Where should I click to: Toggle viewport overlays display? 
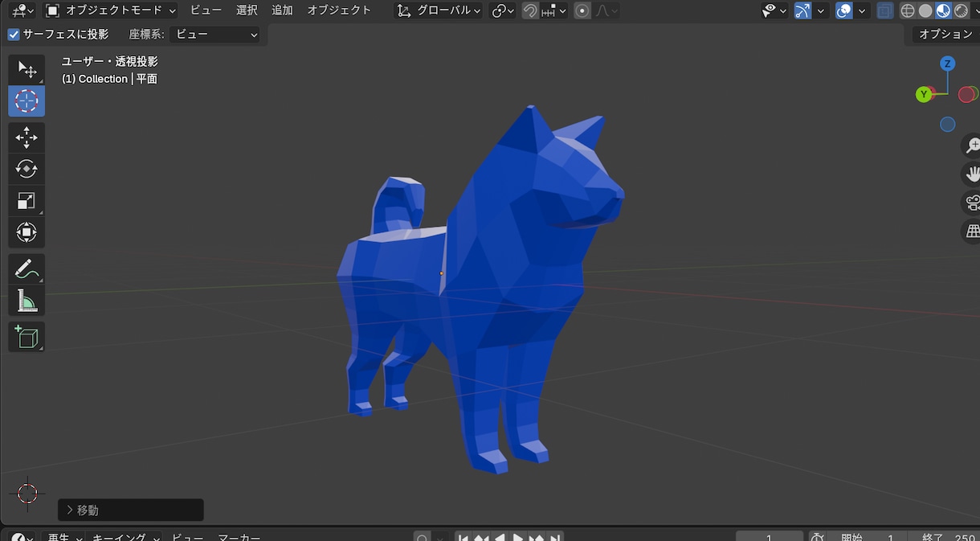[x=843, y=10]
